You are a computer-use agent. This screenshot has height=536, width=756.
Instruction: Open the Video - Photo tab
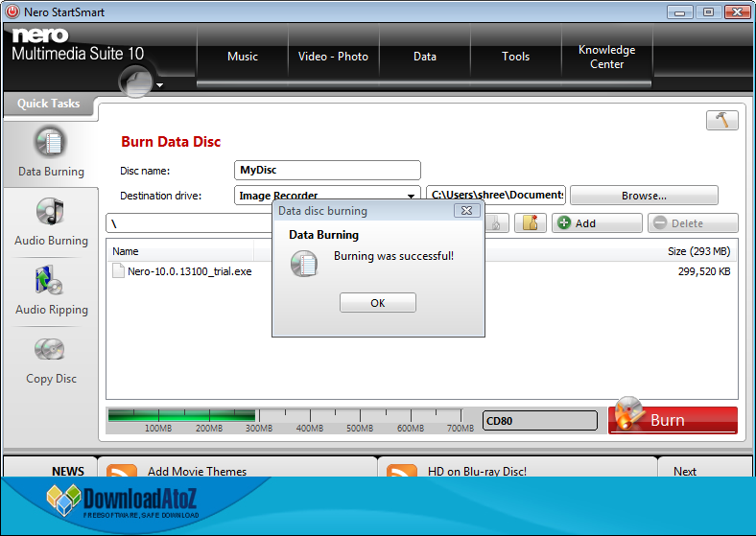(x=333, y=57)
